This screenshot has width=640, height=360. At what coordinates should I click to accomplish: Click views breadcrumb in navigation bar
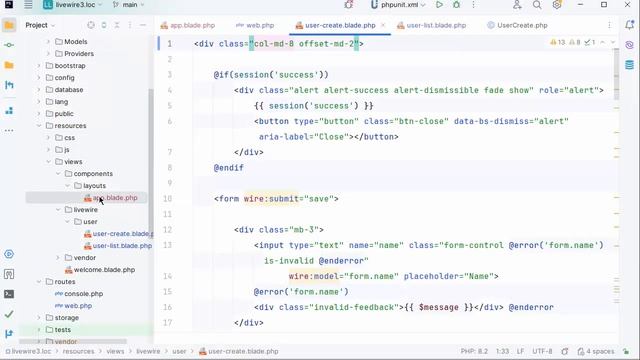(x=115, y=351)
